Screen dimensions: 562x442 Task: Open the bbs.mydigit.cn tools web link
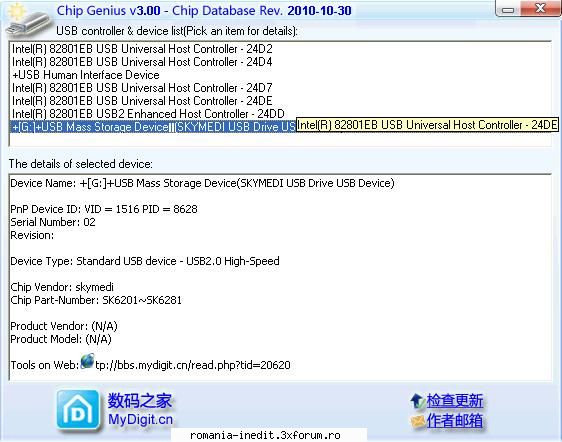coord(193,365)
